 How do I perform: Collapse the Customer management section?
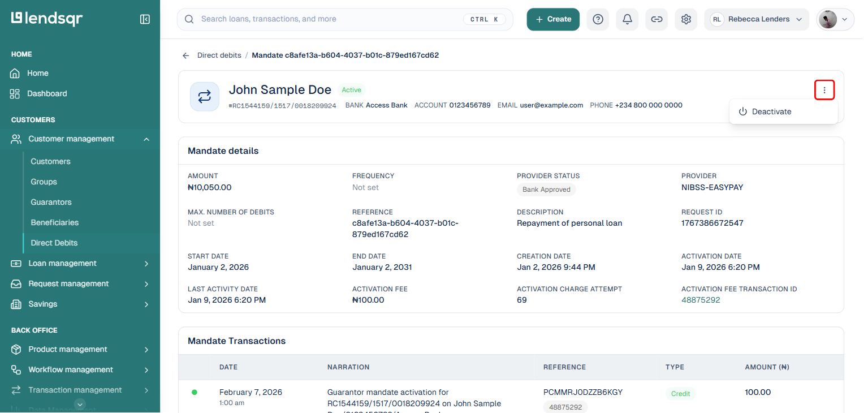click(x=146, y=139)
